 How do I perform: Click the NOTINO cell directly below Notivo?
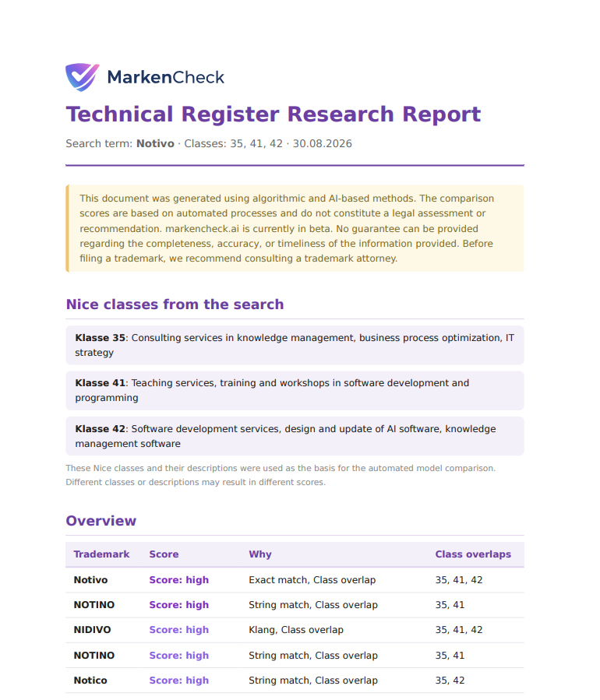coord(94,605)
